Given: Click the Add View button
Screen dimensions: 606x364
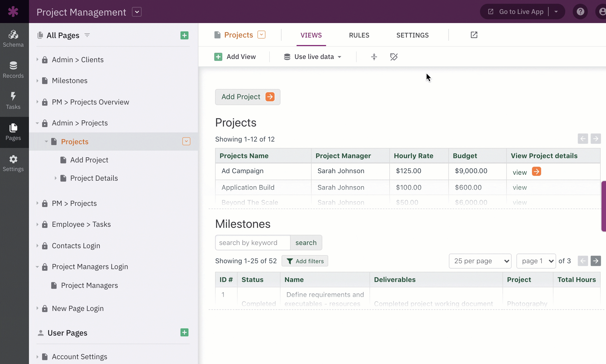Looking at the screenshot, I should click(235, 57).
